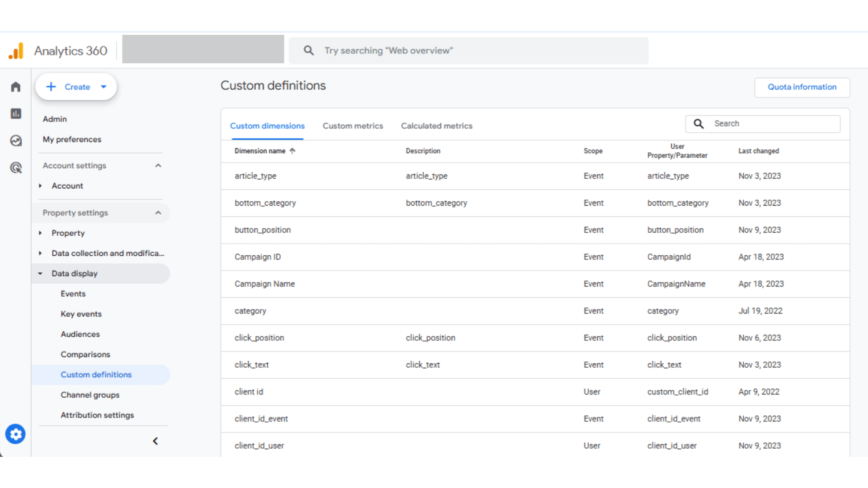
Task: Click the plus icon on Create button
Action: (x=51, y=87)
